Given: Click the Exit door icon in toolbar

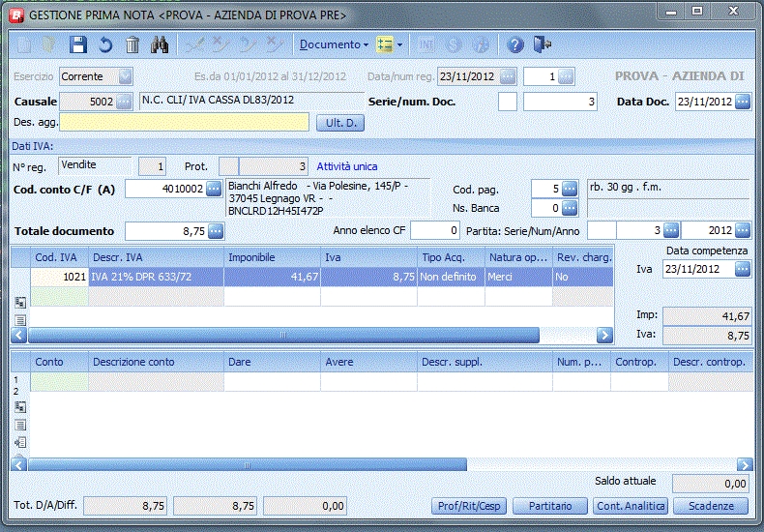Looking at the screenshot, I should tap(542, 45).
